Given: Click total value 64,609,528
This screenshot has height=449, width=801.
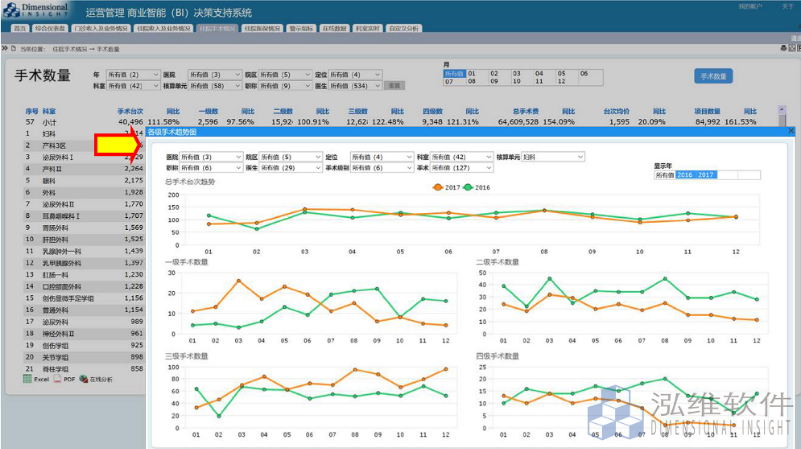Looking at the screenshot, I should click(x=518, y=122).
